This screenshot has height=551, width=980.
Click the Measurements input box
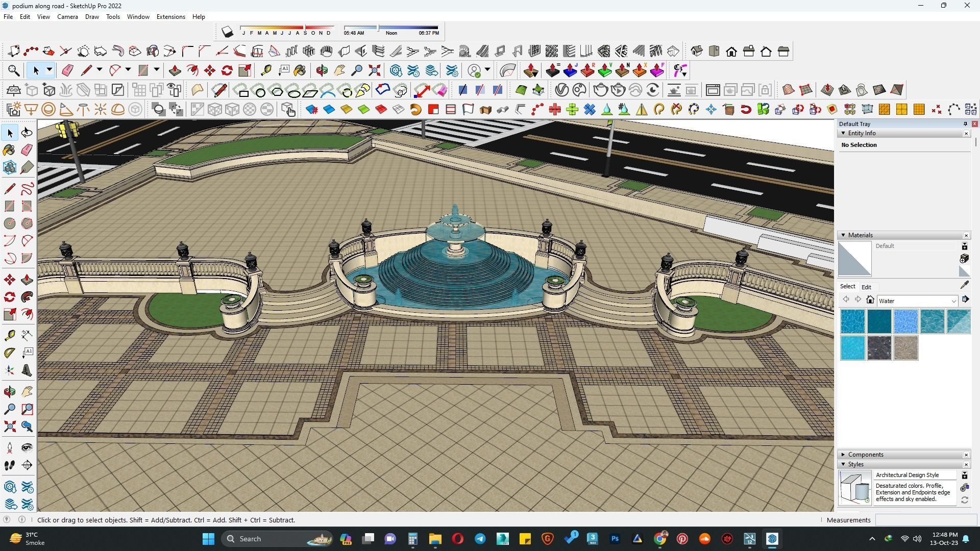[926, 520]
